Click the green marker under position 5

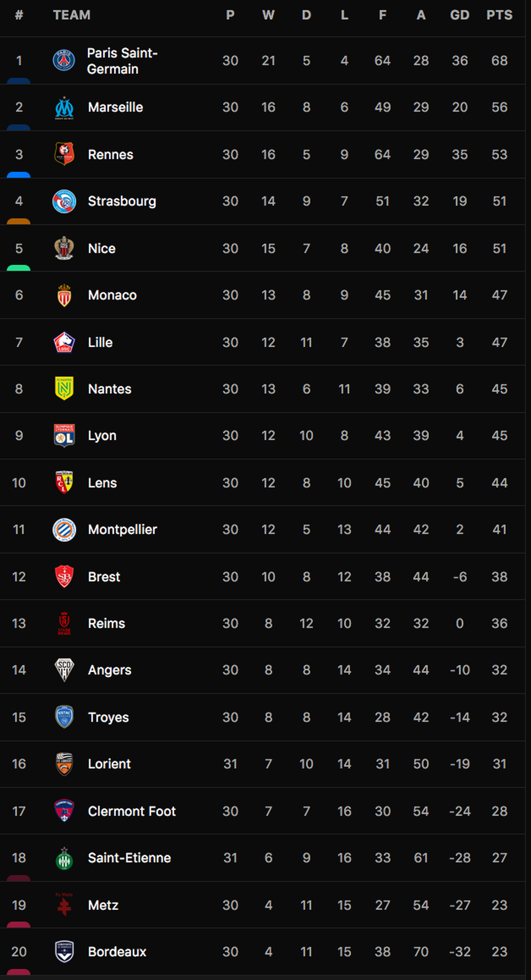pos(19,268)
